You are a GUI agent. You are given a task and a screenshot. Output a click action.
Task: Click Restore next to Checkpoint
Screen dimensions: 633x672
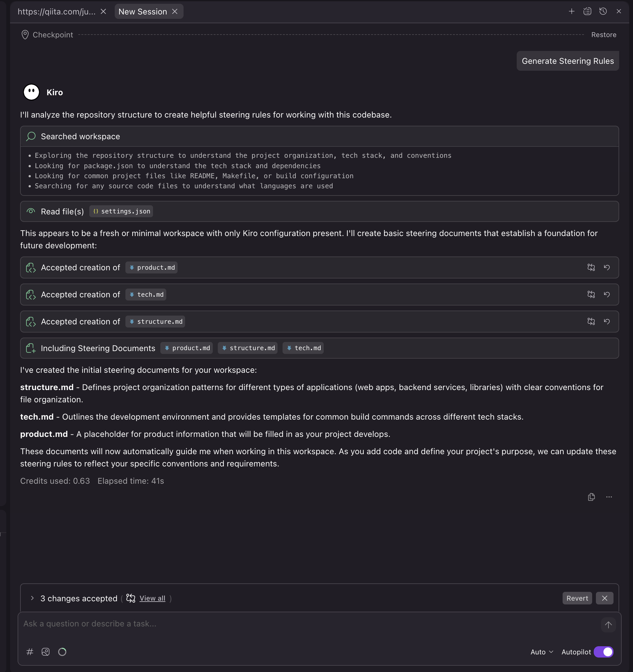[x=603, y=35]
